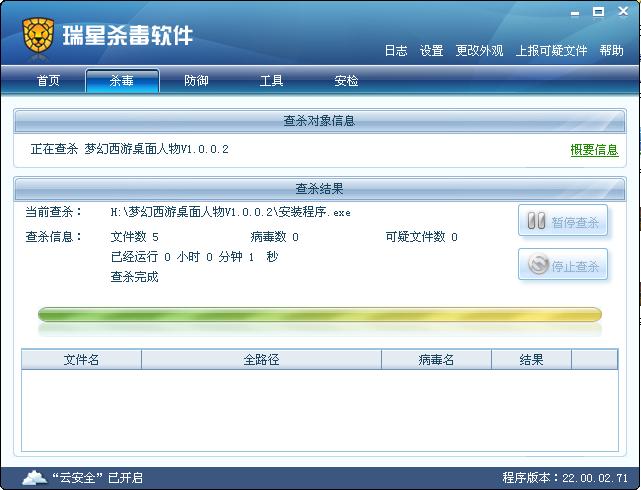Sort results by 结果 column
This screenshot has height=490, width=641.
pyautogui.click(x=531, y=360)
